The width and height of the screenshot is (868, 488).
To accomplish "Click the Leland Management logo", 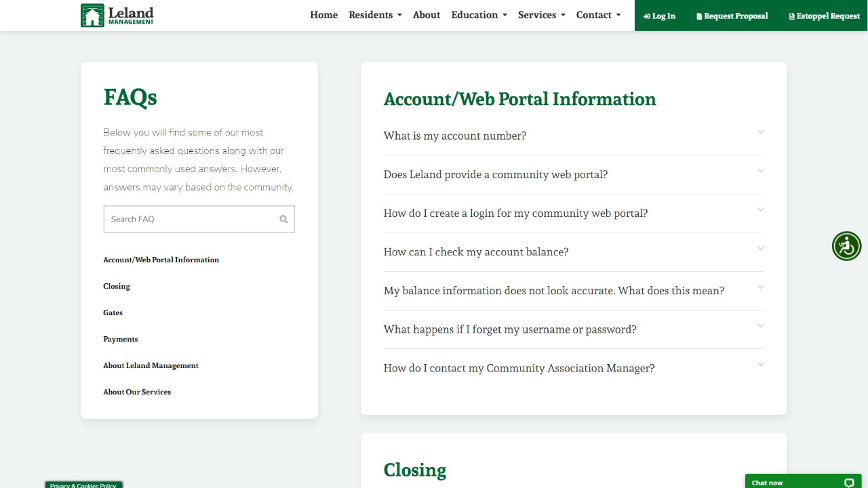I will [x=117, y=15].
